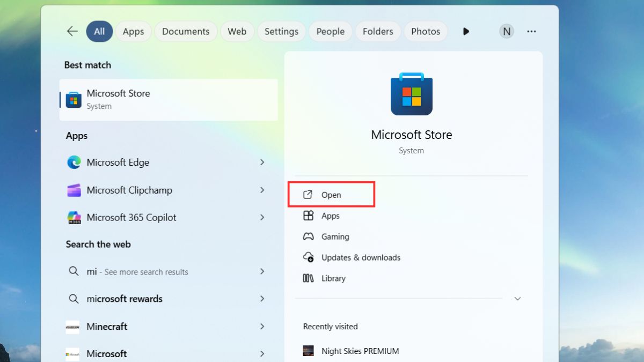Screen dimensions: 644x362
Task: Expand the 'mi - See more search results' arrow
Action: (x=262, y=271)
